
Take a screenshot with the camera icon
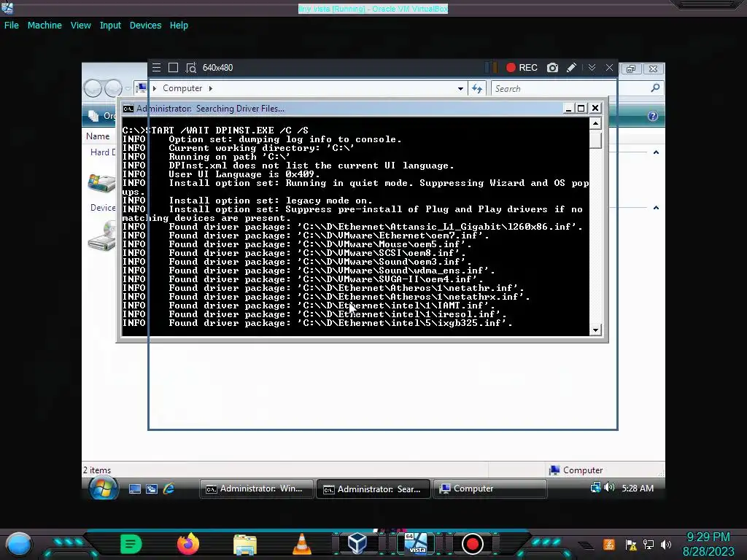[552, 68]
